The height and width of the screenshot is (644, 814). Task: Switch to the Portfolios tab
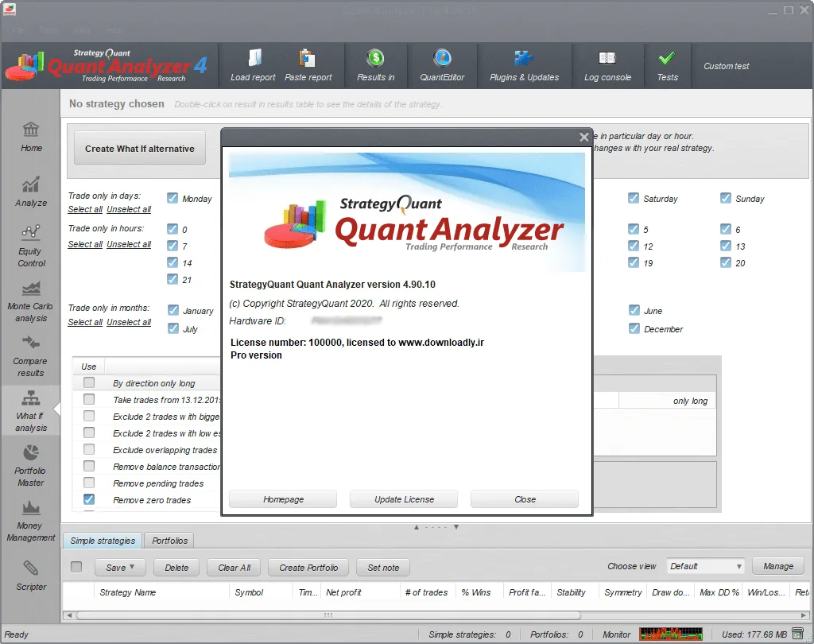pos(169,541)
